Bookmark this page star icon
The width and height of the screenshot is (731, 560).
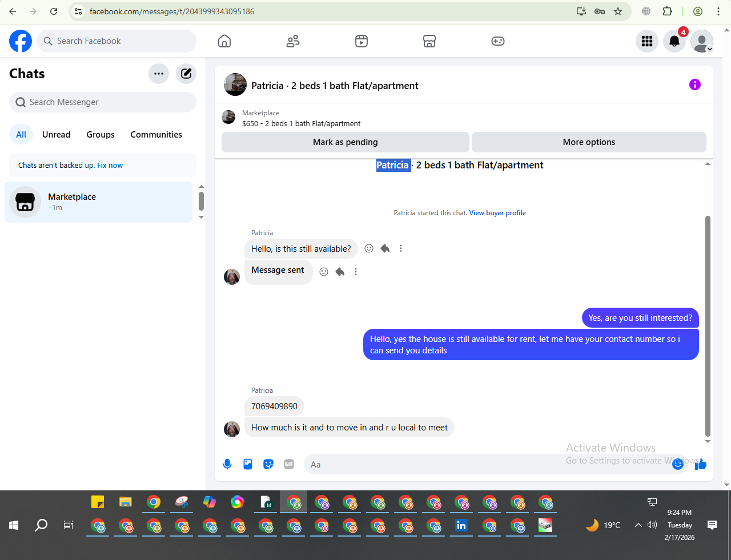click(x=618, y=11)
